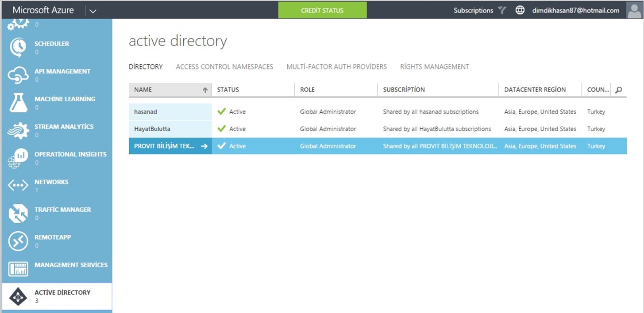
Task: Select the Networks icon in sidebar
Action: (x=18, y=186)
